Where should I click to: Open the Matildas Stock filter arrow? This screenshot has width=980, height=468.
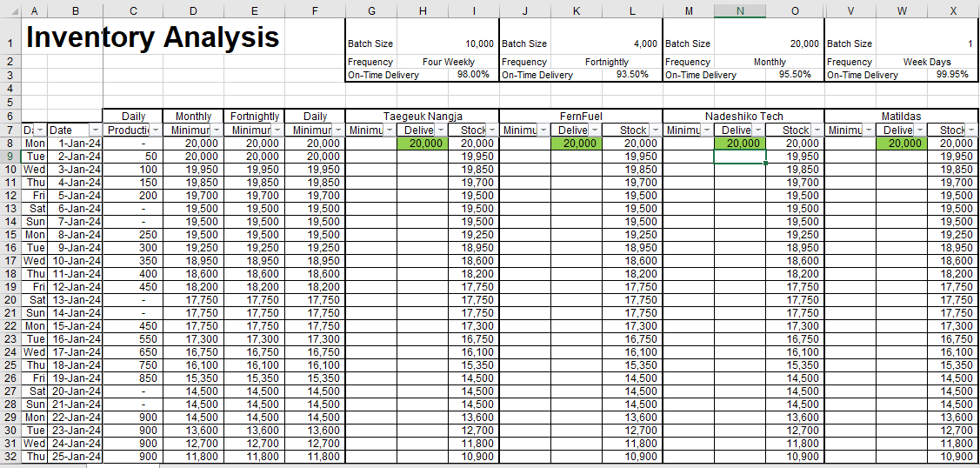[971, 130]
